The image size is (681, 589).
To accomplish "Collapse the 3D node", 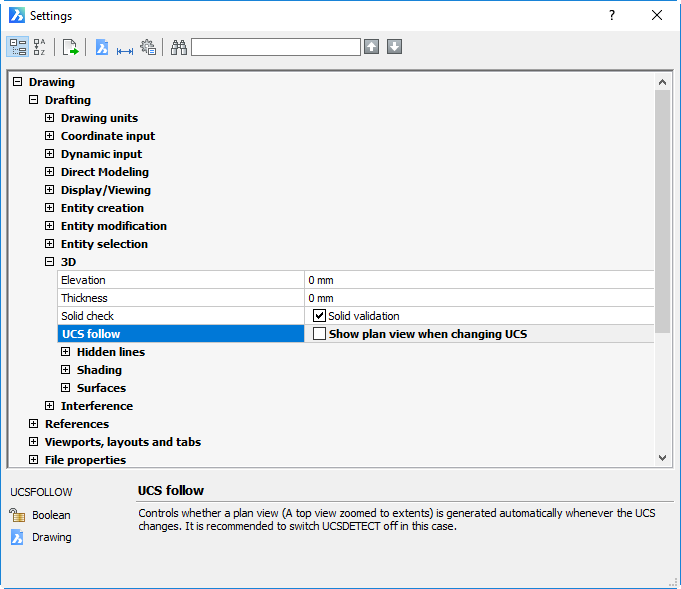I will [50, 261].
